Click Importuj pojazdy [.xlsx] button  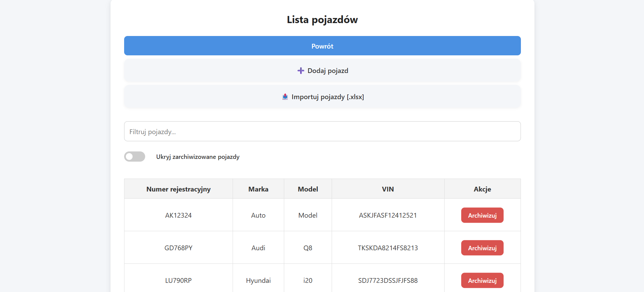322,97
